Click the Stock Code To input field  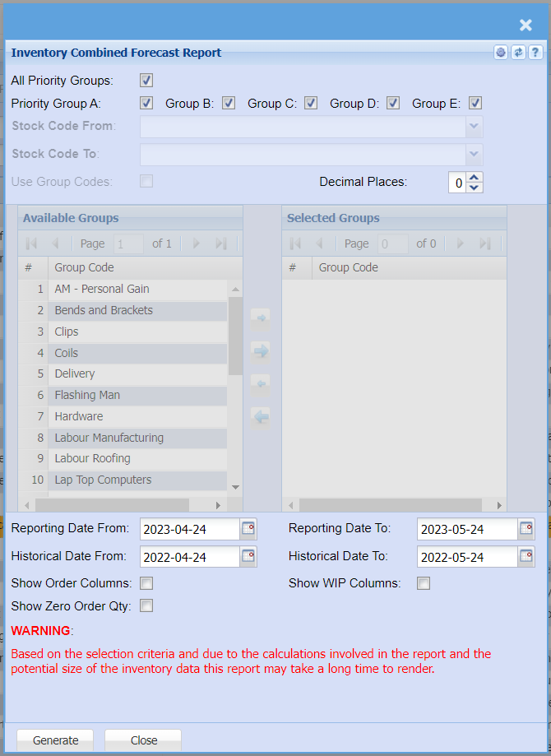pyautogui.click(x=303, y=155)
